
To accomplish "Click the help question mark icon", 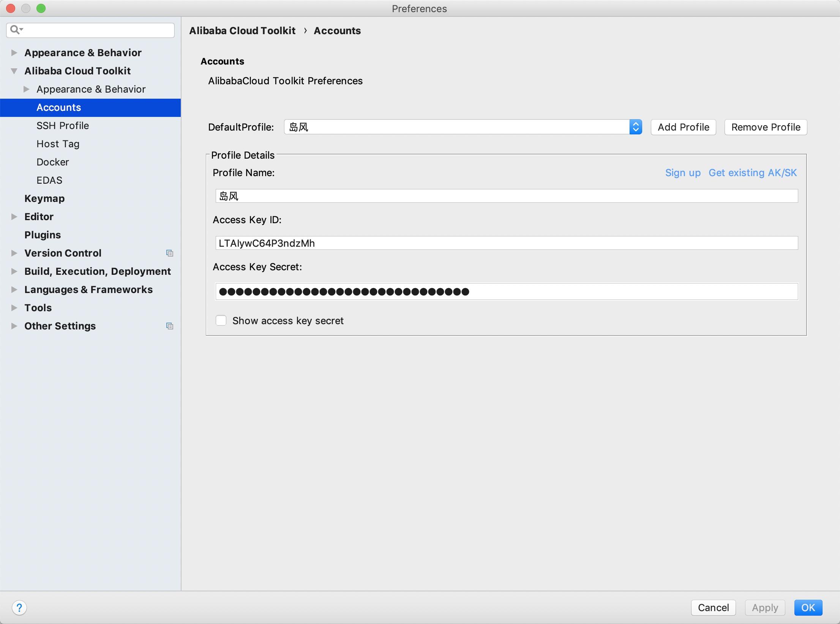I will pos(19,608).
